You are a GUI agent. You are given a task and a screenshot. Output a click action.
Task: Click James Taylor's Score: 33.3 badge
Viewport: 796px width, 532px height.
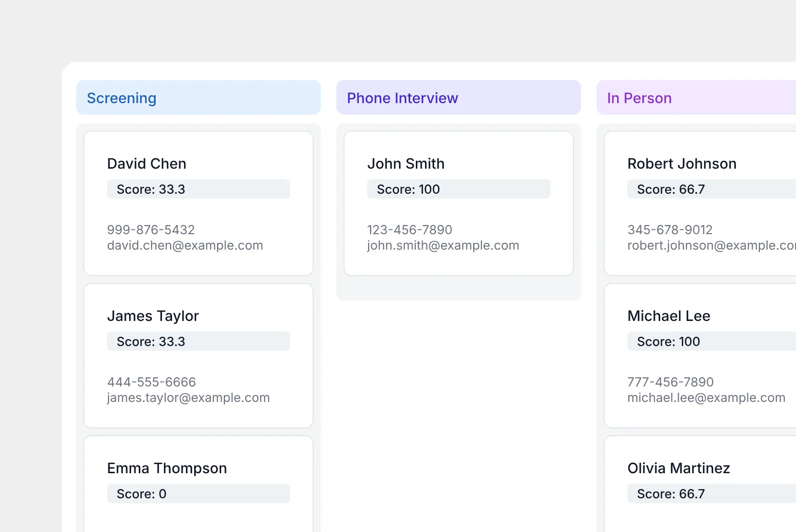199,341
